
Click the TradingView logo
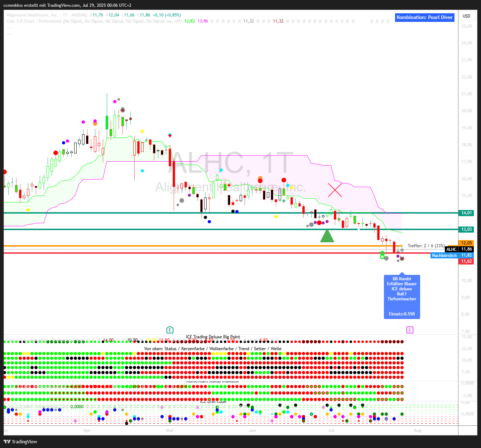pyautogui.click(x=20, y=442)
